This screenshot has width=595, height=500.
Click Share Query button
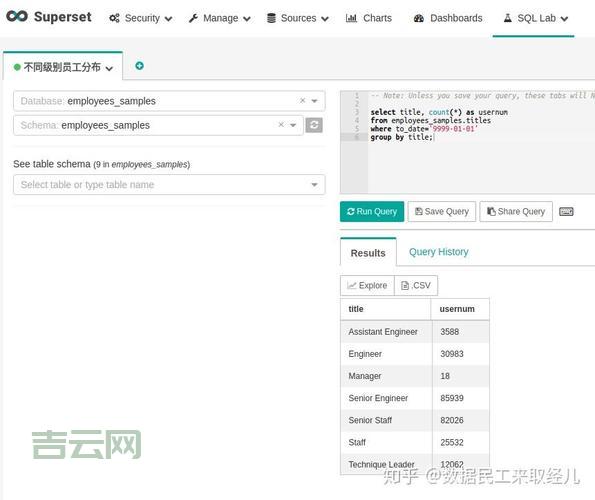(x=516, y=211)
